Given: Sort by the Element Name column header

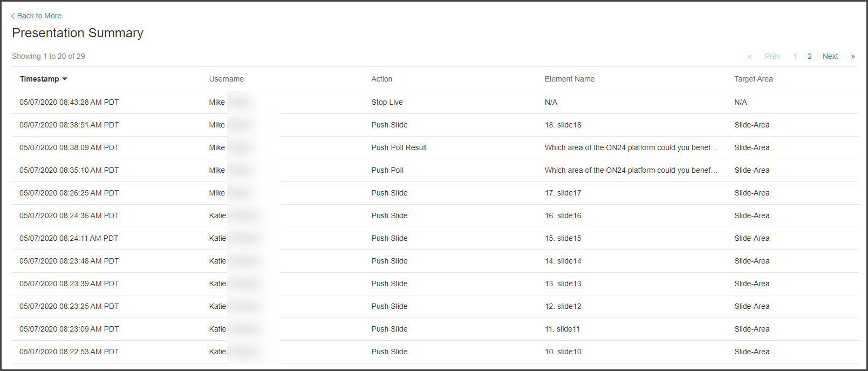Looking at the screenshot, I should (x=569, y=79).
